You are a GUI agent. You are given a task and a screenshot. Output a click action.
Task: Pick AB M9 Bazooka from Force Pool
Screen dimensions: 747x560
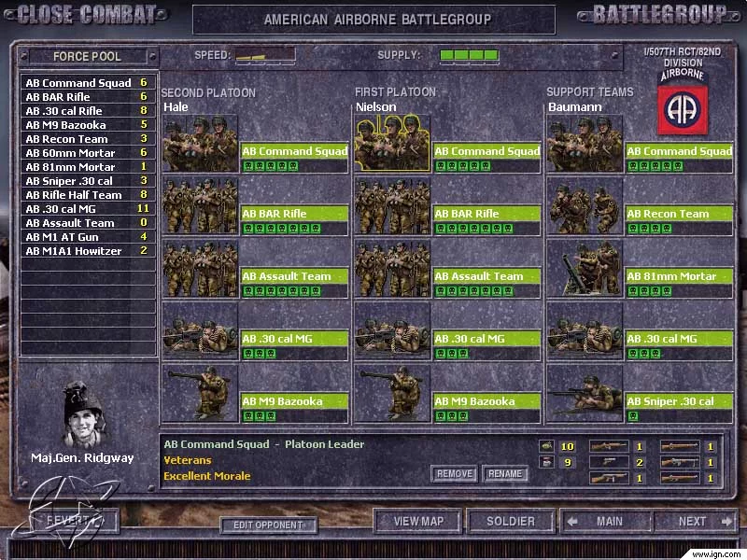(88, 125)
